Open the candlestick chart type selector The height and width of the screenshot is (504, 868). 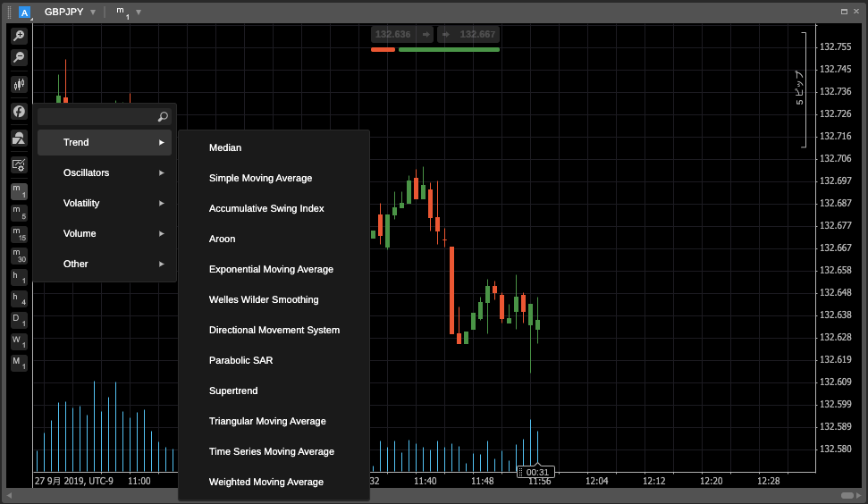pos(19,84)
